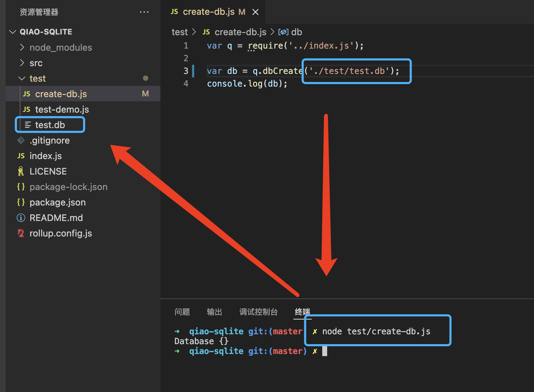Close the create-db.js editor tab
This screenshot has width=534, height=392.
[256, 12]
